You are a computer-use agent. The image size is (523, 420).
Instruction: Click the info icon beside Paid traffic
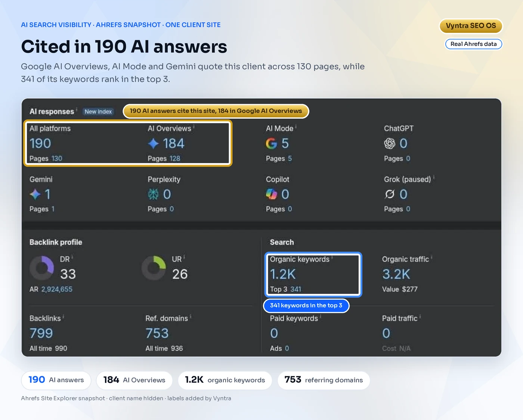420,317
